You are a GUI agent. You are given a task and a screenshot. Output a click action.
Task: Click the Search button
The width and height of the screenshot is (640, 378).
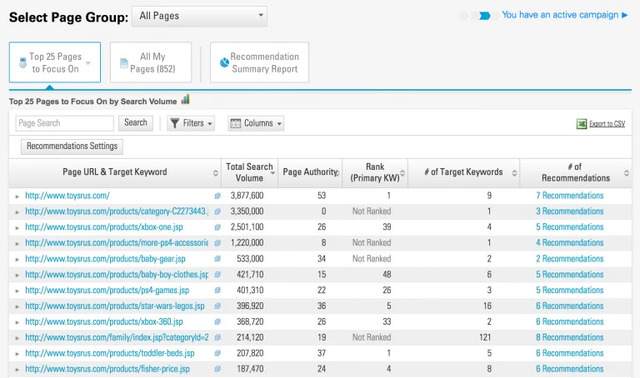136,123
